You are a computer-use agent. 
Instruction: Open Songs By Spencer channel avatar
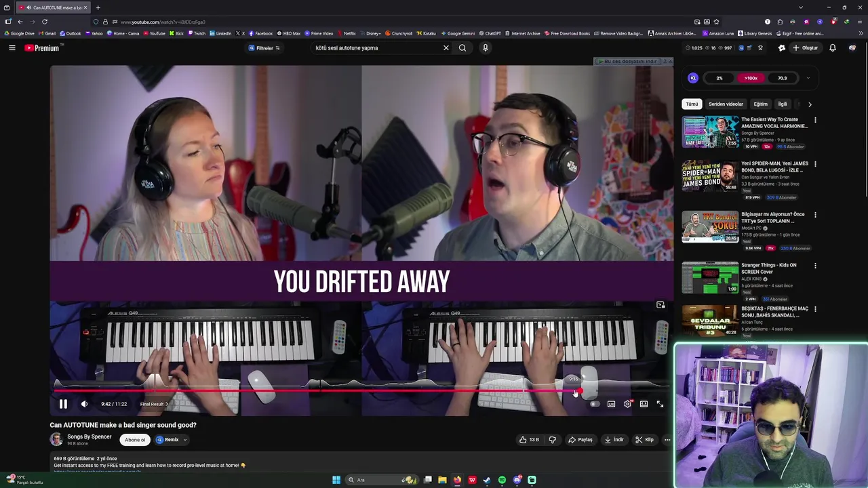pos(56,439)
